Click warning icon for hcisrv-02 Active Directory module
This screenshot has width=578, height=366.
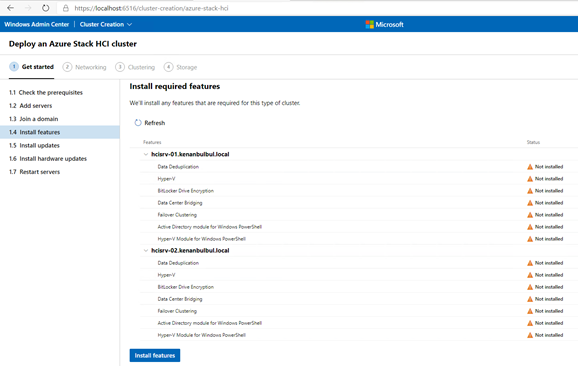(x=530, y=323)
